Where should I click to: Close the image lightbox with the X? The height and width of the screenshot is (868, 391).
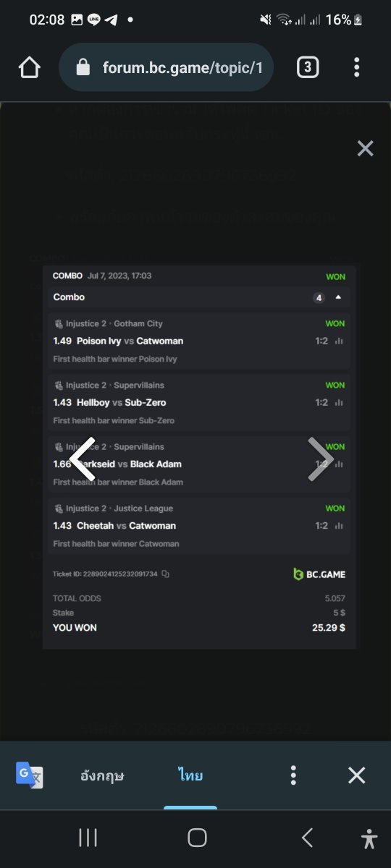coord(365,148)
